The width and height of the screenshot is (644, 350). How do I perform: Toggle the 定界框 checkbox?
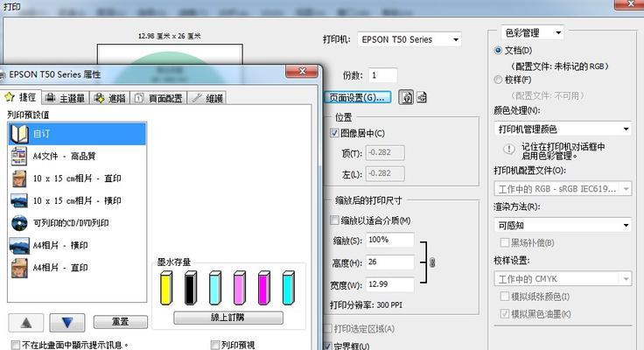(x=328, y=346)
